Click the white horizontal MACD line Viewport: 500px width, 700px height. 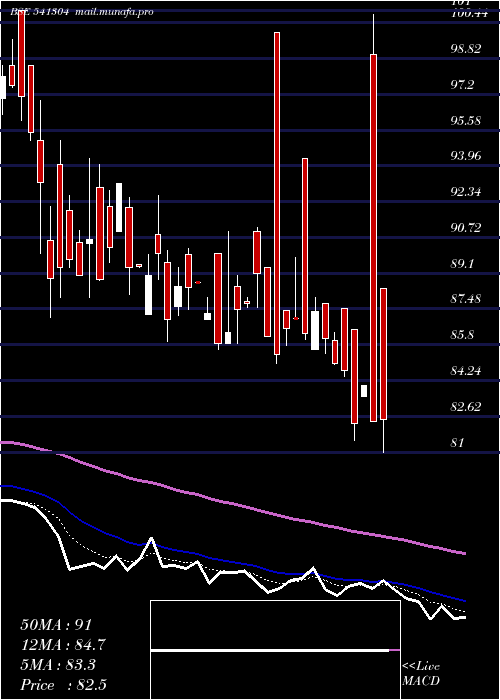tap(270, 650)
